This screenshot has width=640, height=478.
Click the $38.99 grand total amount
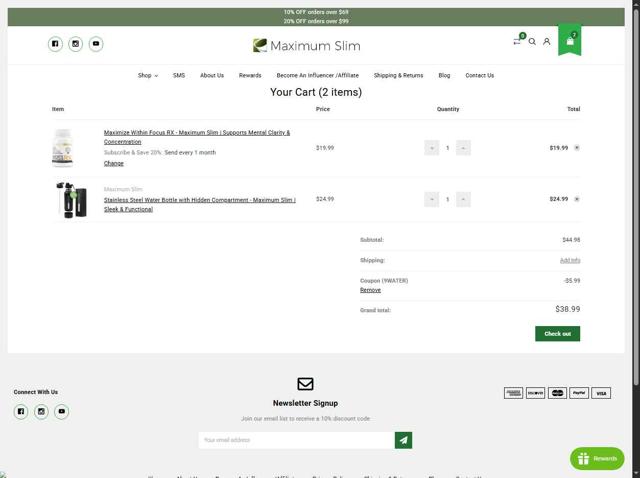coord(567,309)
